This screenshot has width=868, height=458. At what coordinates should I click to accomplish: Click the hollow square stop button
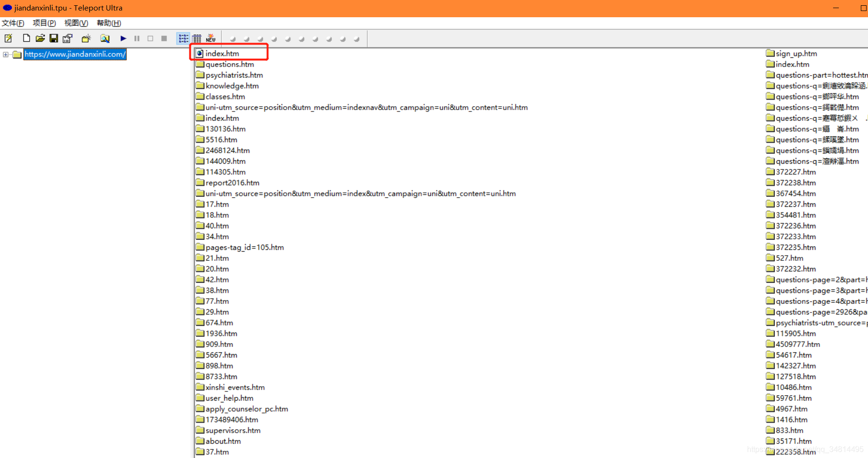[150, 38]
